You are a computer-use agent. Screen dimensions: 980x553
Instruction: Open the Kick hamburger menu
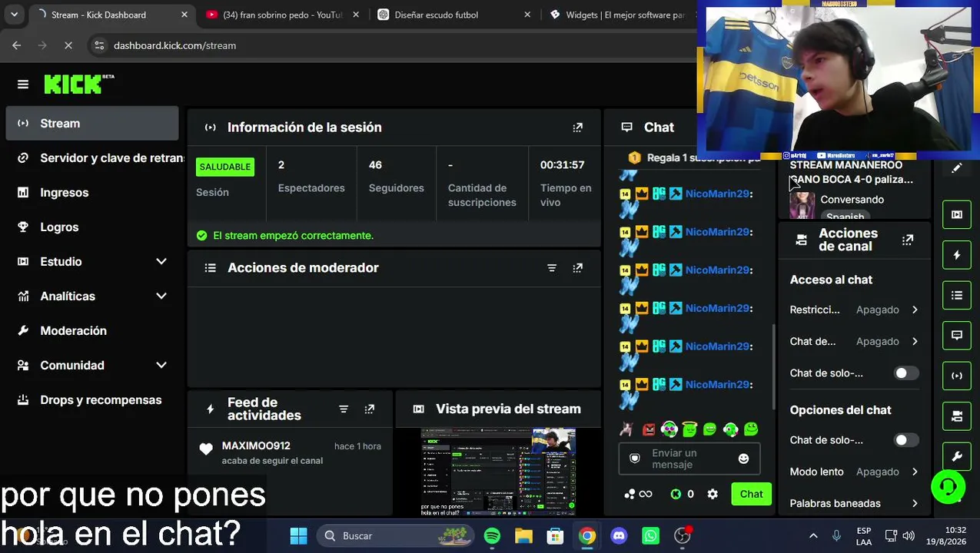point(23,84)
